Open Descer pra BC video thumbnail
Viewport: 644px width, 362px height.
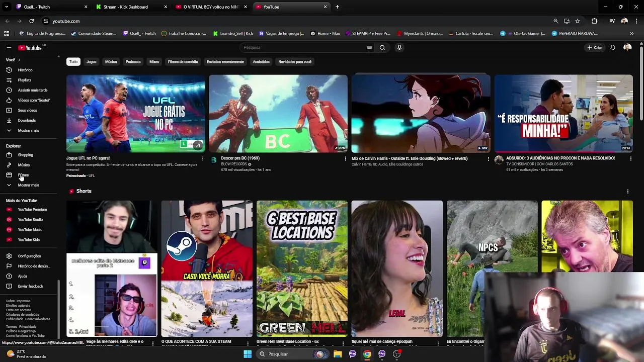point(278,114)
